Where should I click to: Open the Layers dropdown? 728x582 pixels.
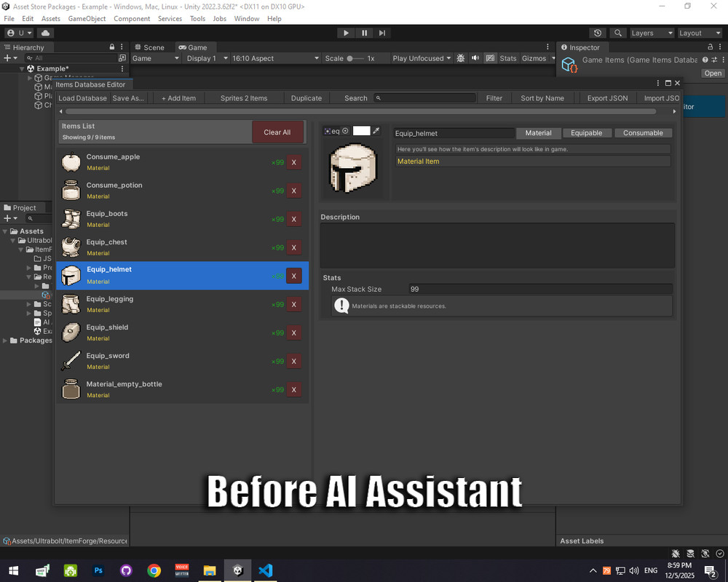(x=652, y=33)
